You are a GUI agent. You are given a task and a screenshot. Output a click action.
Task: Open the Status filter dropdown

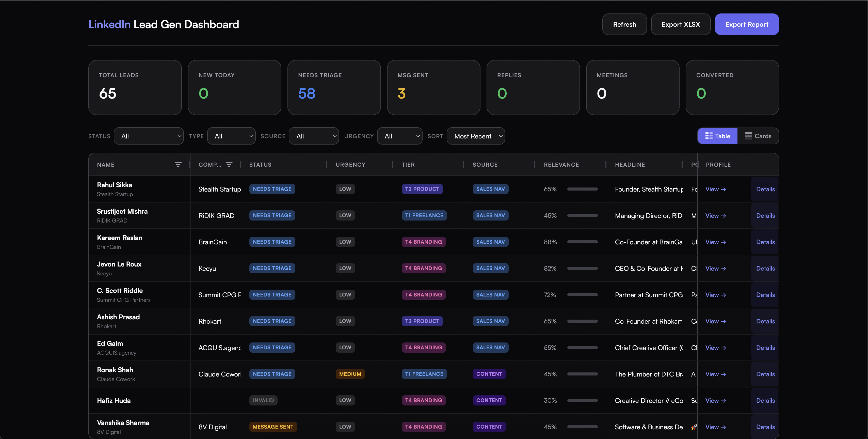pos(149,136)
